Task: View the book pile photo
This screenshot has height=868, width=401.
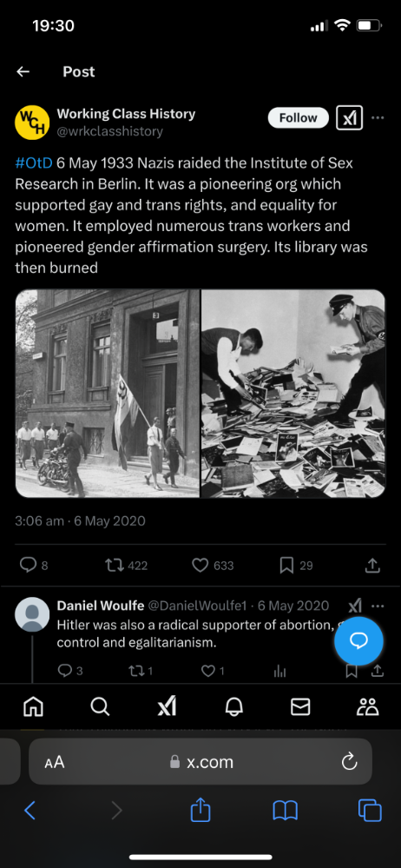Action: [293, 394]
